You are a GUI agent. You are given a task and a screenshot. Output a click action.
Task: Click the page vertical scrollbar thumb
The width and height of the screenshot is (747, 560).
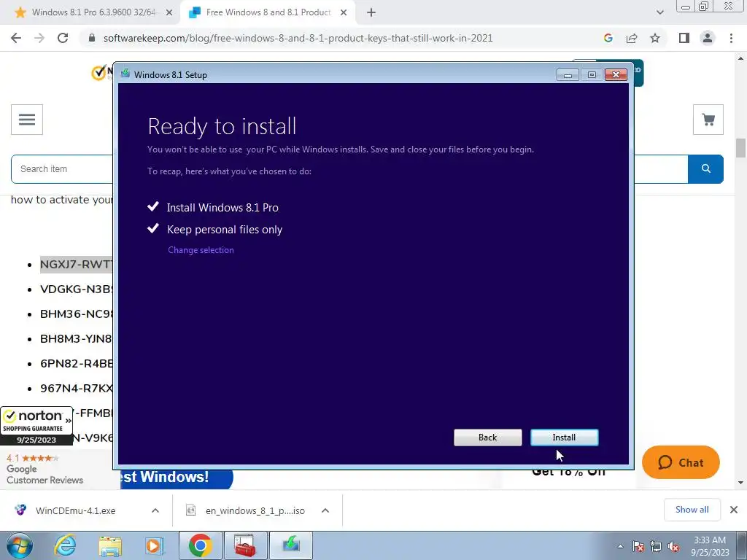click(x=740, y=147)
